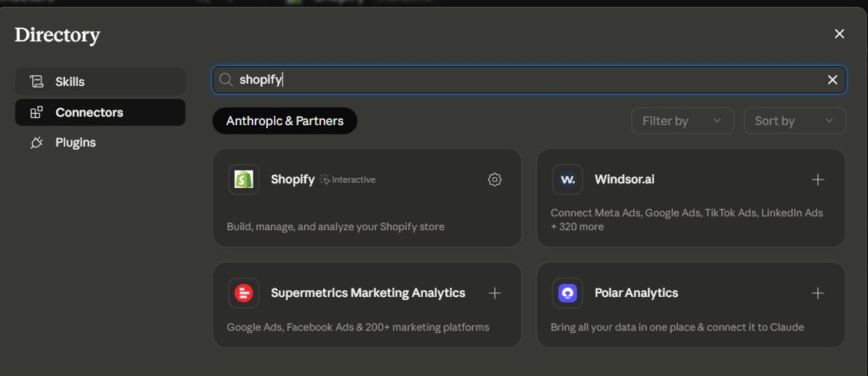
Task: Focus the shopify search field
Action: point(530,80)
